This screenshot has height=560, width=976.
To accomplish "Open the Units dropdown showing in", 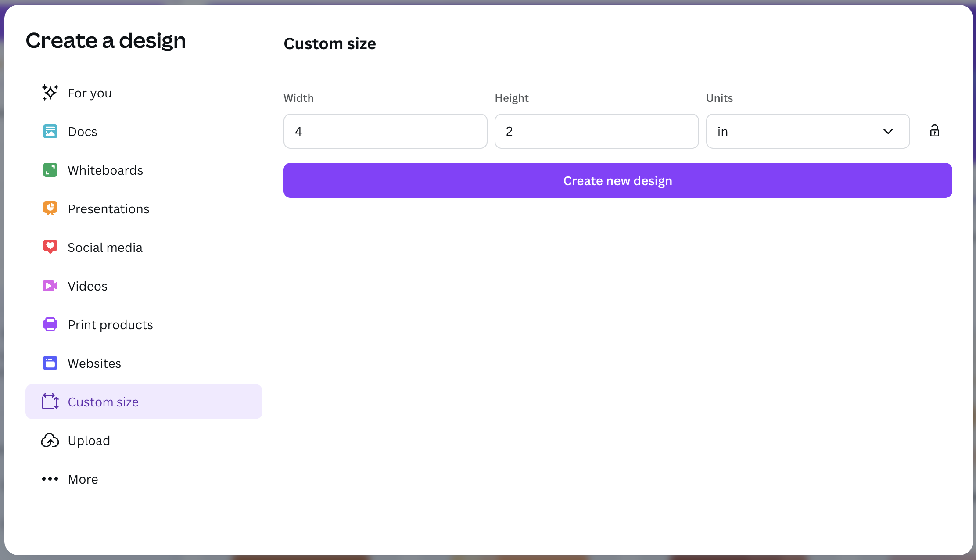I will point(808,131).
